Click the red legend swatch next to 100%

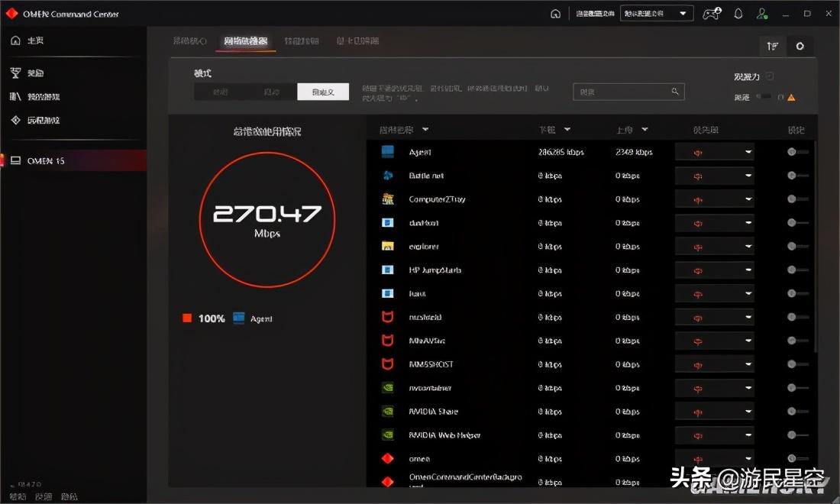point(187,318)
